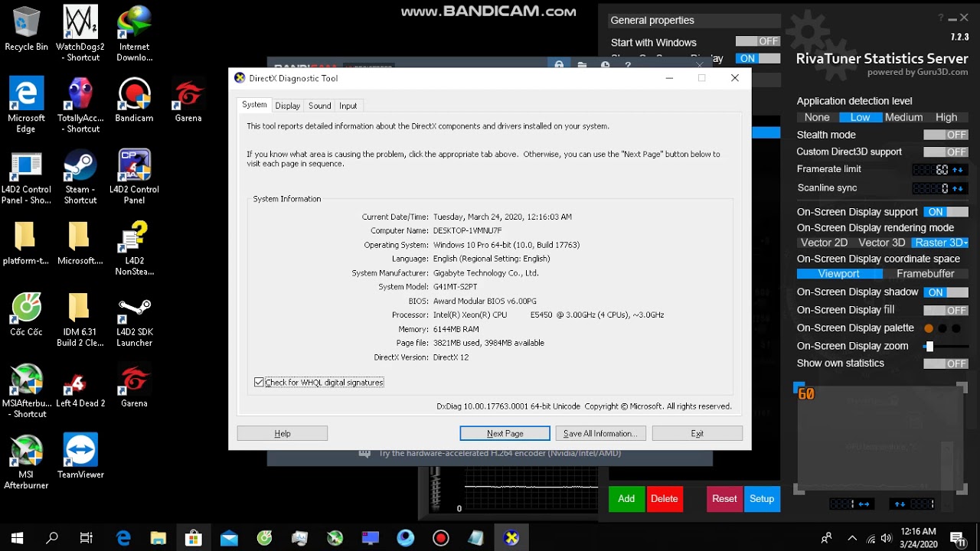The image size is (980, 551).
Task: Switch to Bandicam red record taskbar icon
Action: (x=441, y=538)
